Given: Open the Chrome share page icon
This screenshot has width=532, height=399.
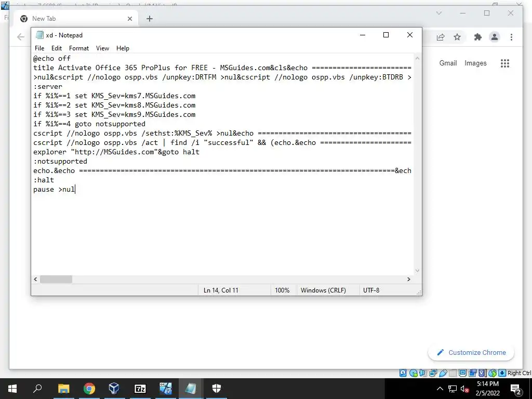Looking at the screenshot, I should point(441,37).
